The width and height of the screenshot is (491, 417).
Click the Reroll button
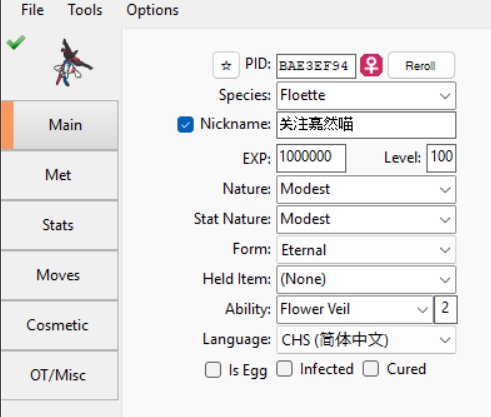421,65
